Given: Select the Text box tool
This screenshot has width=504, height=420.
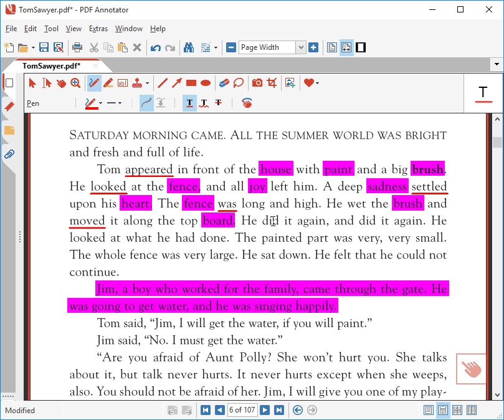Looking at the screenshot, I should click(x=123, y=84).
